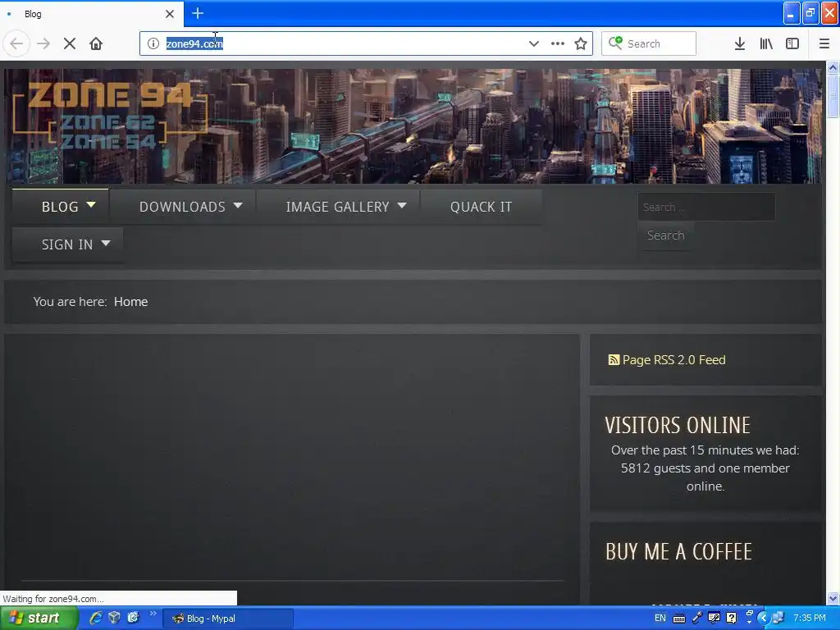Toggle the sidebar view icon
840x630 pixels.
point(792,43)
